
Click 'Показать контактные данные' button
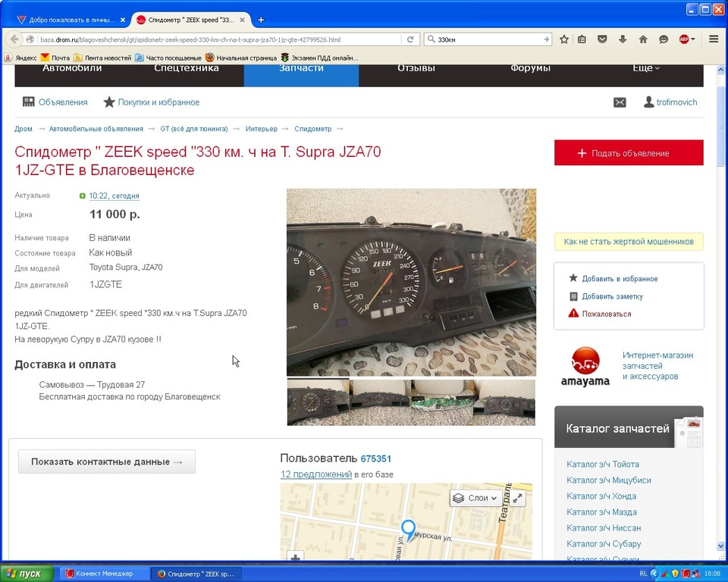[107, 462]
